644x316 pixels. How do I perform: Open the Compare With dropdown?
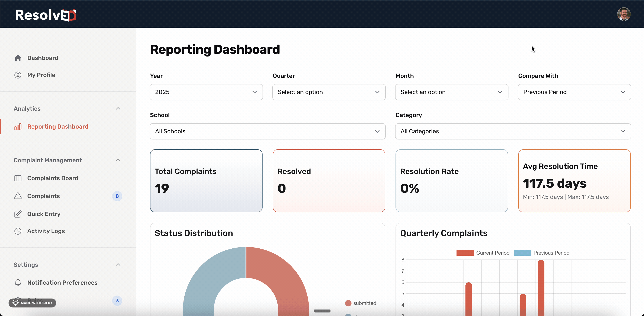574,92
